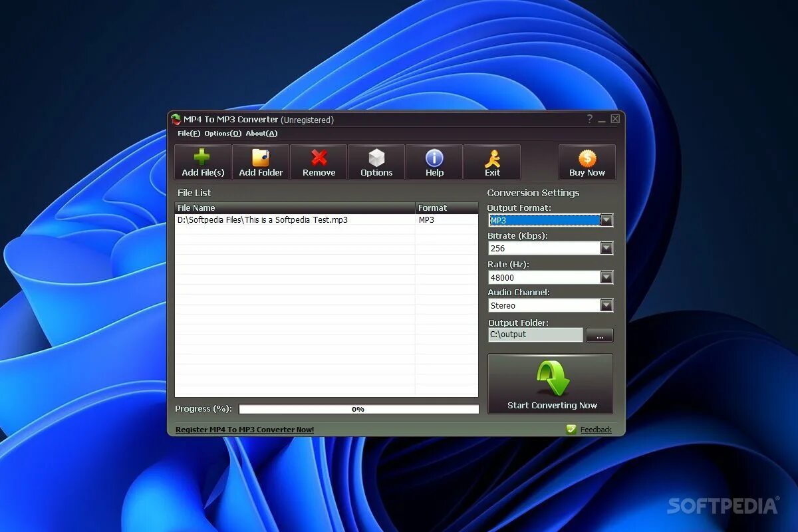Expand the Rate (Hz) dropdown
Image resolution: width=798 pixels, height=532 pixels.
point(606,277)
